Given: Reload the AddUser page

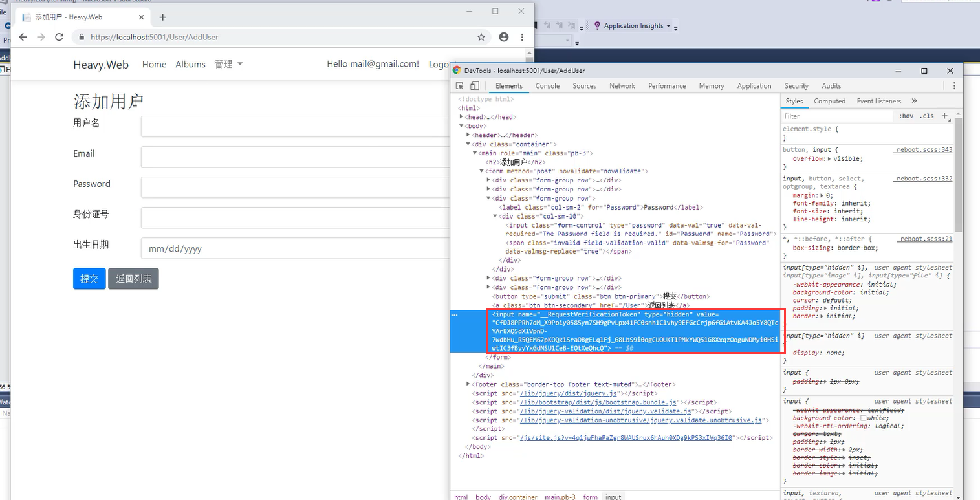Looking at the screenshot, I should [x=59, y=37].
